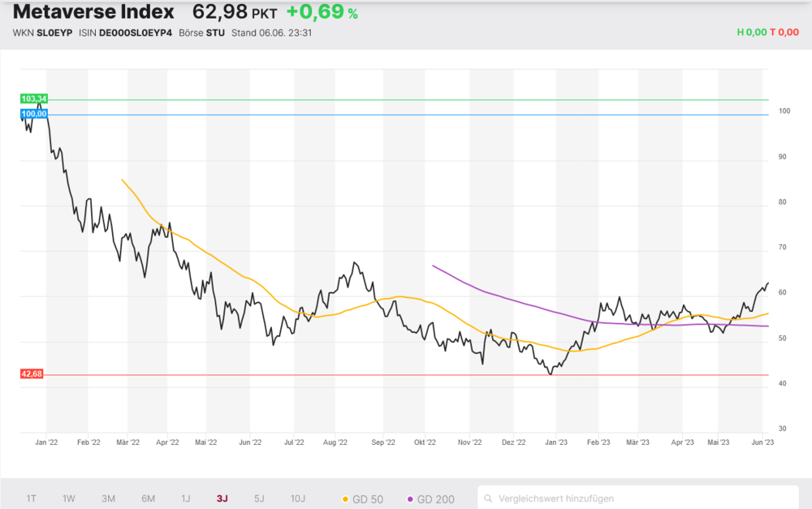Click the Vergleichswert hinzufügen search field
812x509 pixels.
[638, 498]
